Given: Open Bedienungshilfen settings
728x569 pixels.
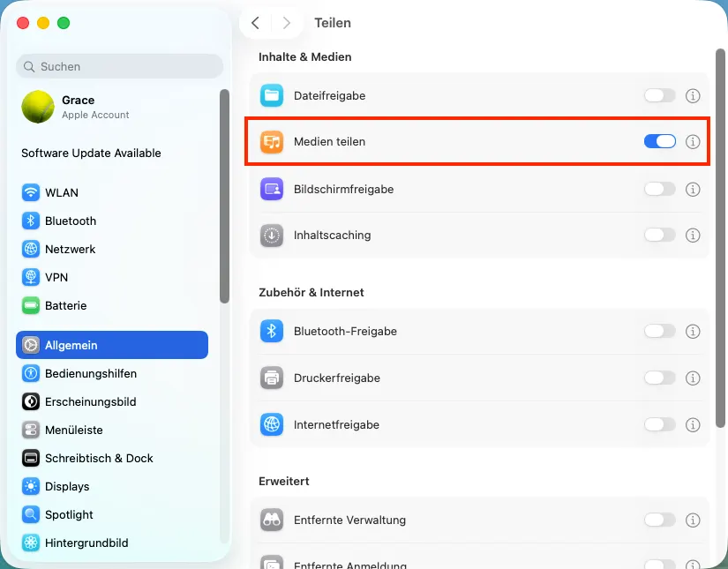Looking at the screenshot, I should [111, 374].
